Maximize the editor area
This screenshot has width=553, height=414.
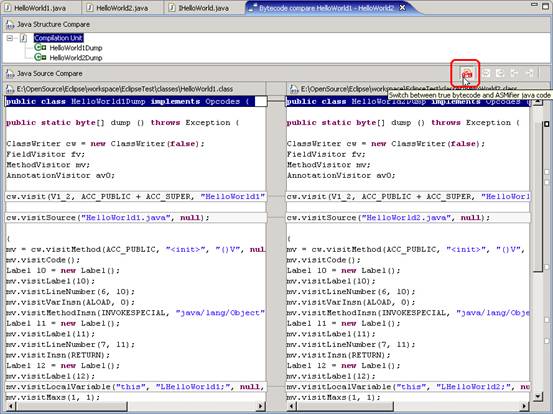(545, 6)
